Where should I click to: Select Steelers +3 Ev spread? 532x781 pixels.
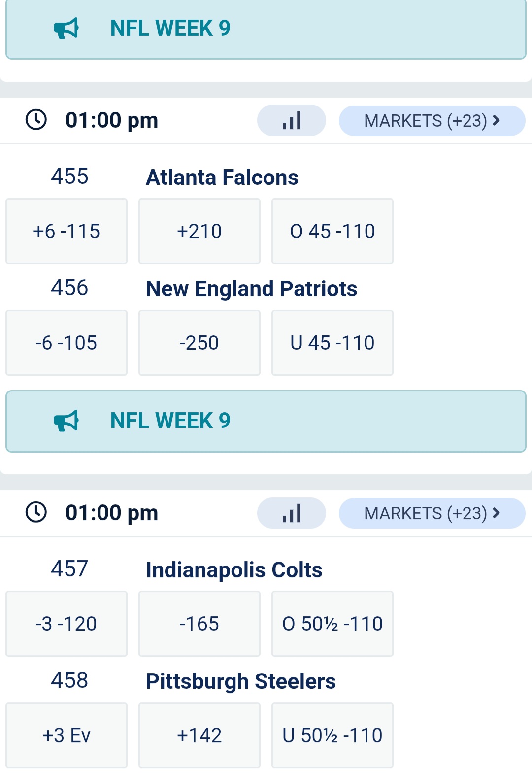(66, 735)
